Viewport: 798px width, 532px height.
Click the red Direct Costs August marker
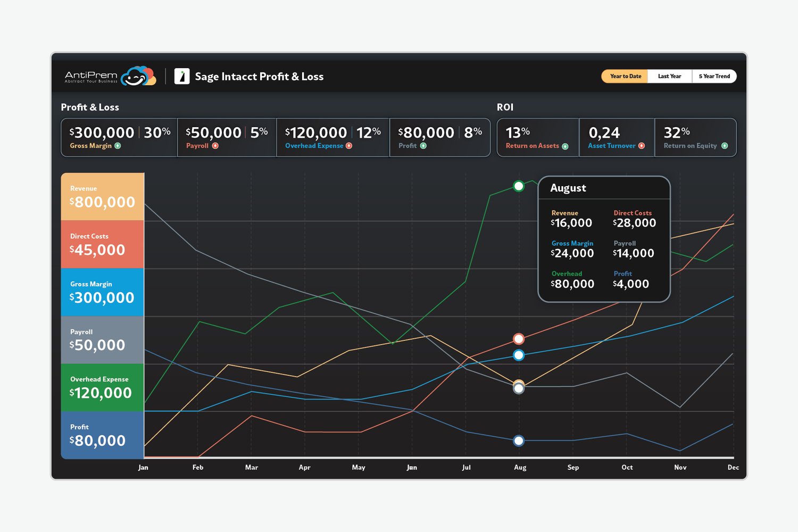point(519,339)
